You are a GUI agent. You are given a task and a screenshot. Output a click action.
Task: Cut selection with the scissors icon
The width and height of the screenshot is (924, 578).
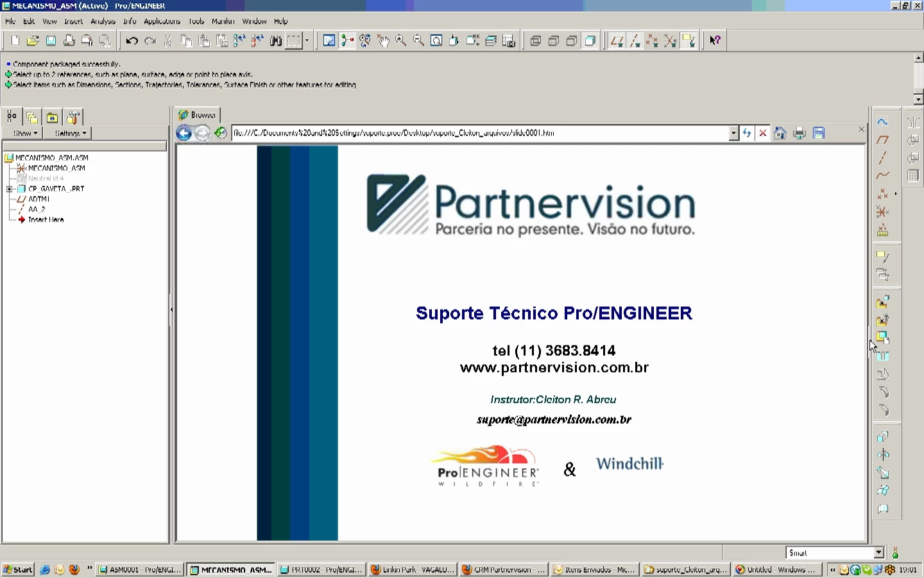[167, 40]
